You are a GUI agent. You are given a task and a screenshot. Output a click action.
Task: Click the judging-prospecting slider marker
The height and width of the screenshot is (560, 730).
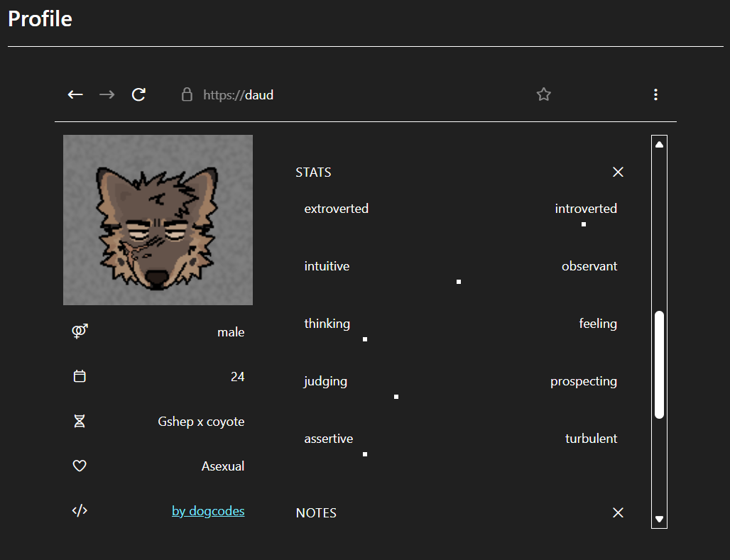click(396, 397)
